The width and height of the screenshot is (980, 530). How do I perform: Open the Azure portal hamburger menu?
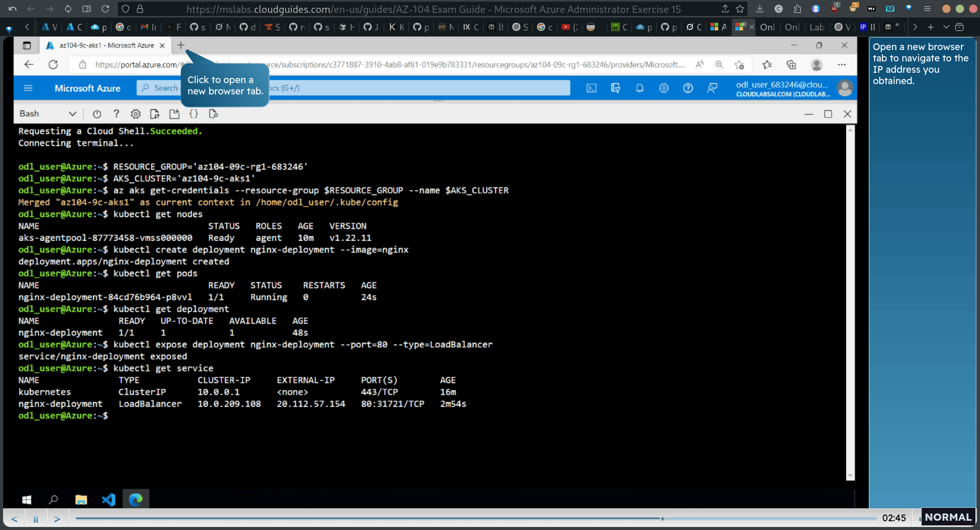pos(28,88)
